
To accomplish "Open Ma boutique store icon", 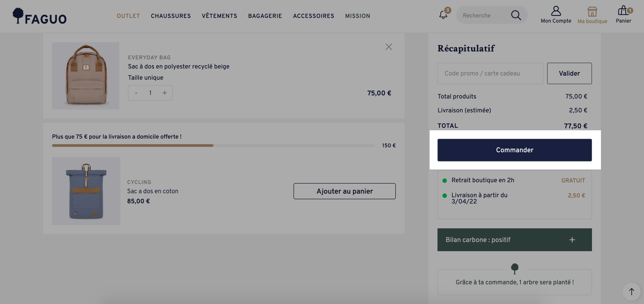I will coord(592,11).
